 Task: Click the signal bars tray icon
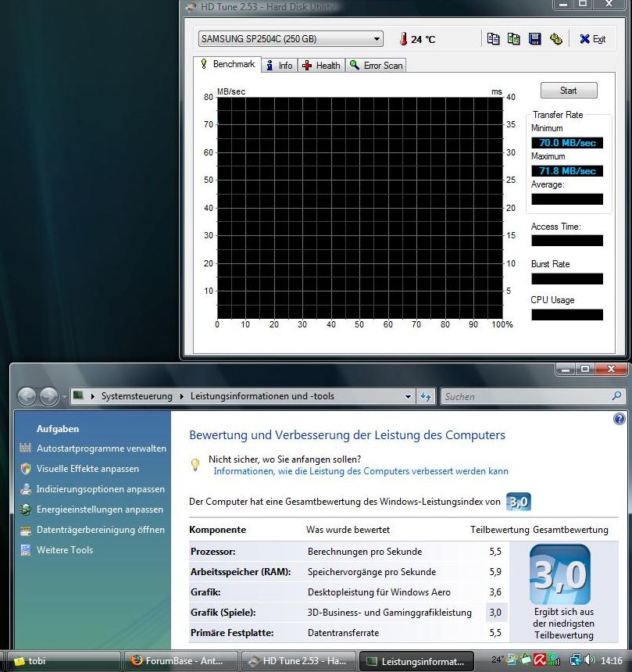554,659
